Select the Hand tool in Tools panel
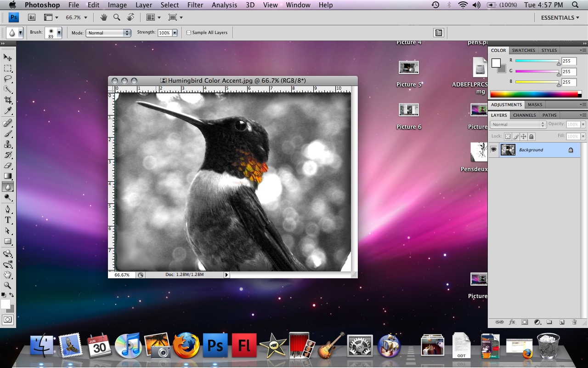Image resolution: width=588 pixels, height=368 pixels. tap(8, 275)
